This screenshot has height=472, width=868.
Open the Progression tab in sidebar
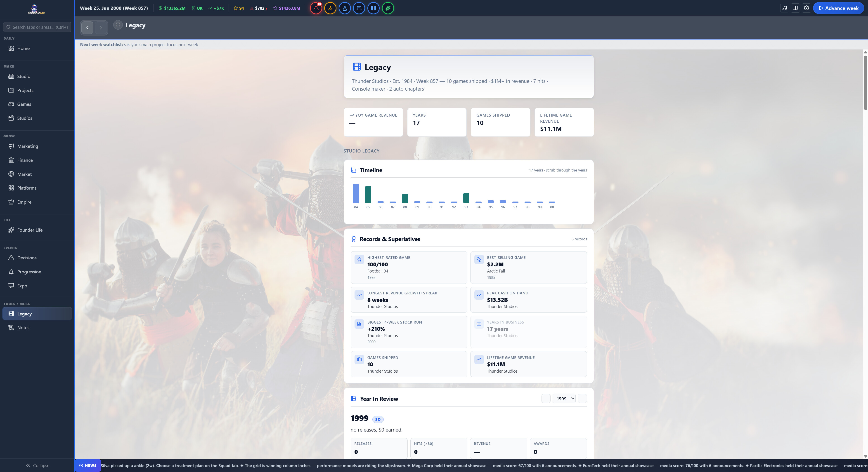(x=37, y=272)
